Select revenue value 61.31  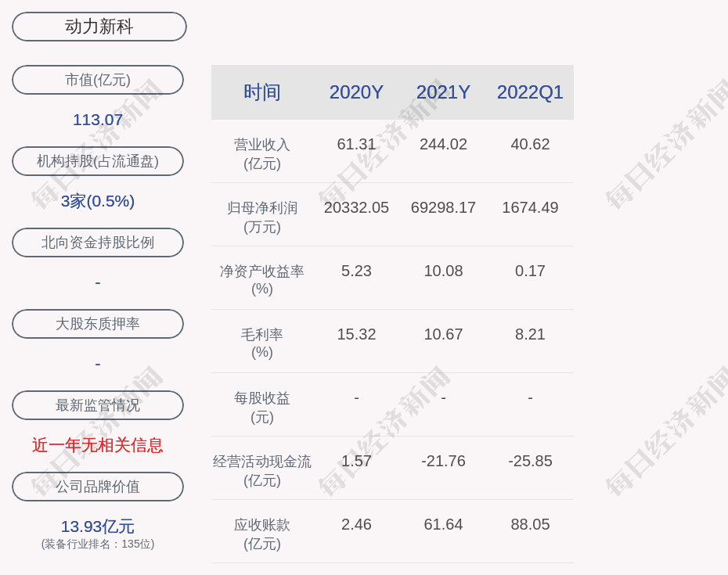pyautogui.click(x=356, y=144)
